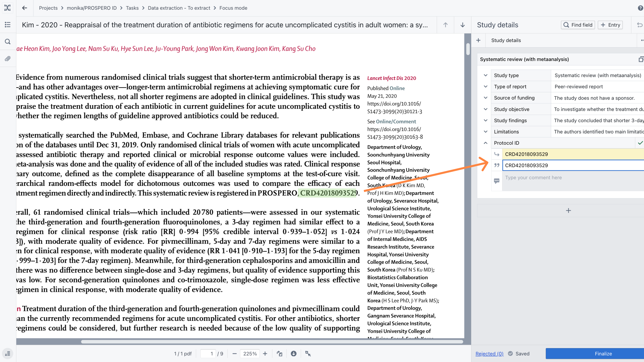Click the rotate page icon in PDF toolbar
The width and height of the screenshot is (644, 362).
pos(280,353)
